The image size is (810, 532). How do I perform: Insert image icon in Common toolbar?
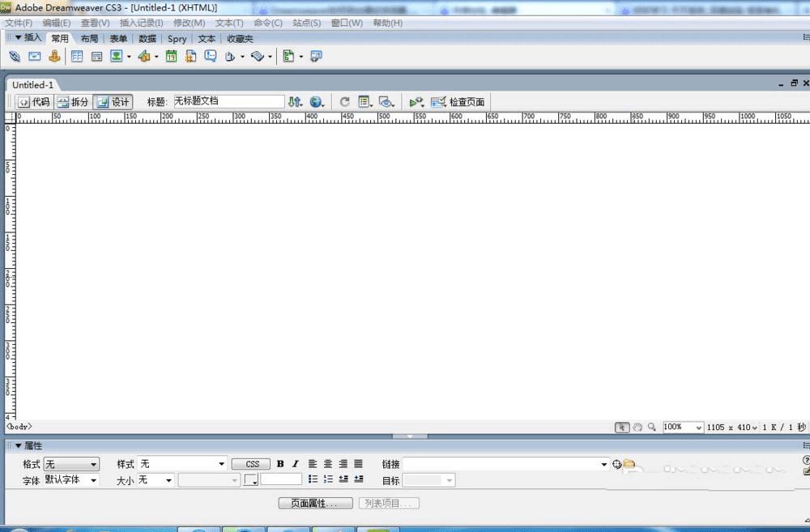pyautogui.click(x=116, y=56)
